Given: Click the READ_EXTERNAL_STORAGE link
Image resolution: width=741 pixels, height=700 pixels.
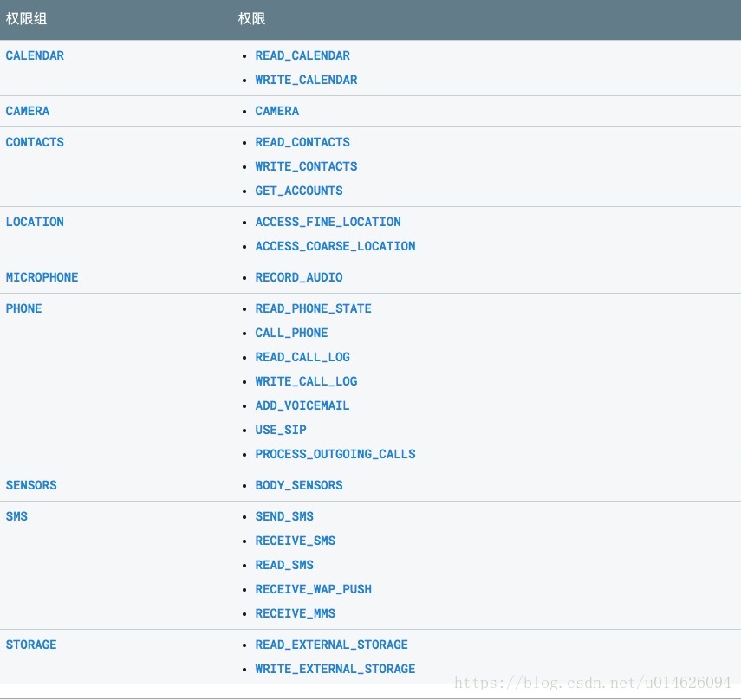Looking at the screenshot, I should [332, 645].
